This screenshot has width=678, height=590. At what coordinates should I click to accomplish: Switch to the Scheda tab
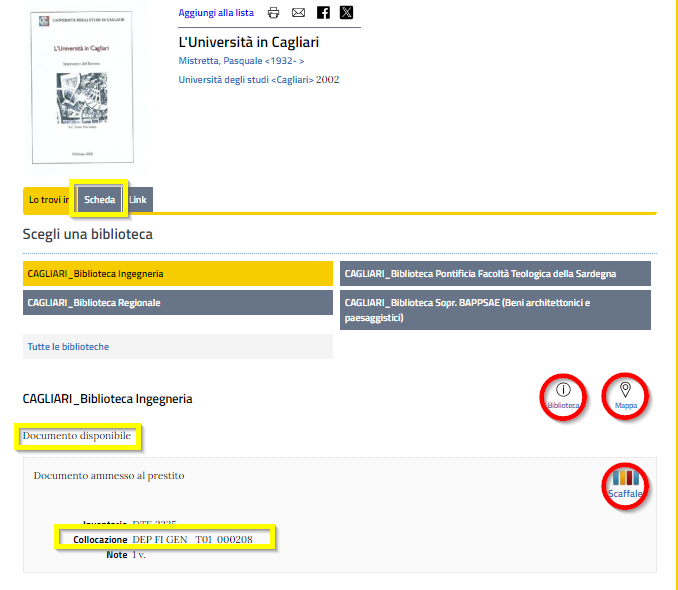pos(99,200)
